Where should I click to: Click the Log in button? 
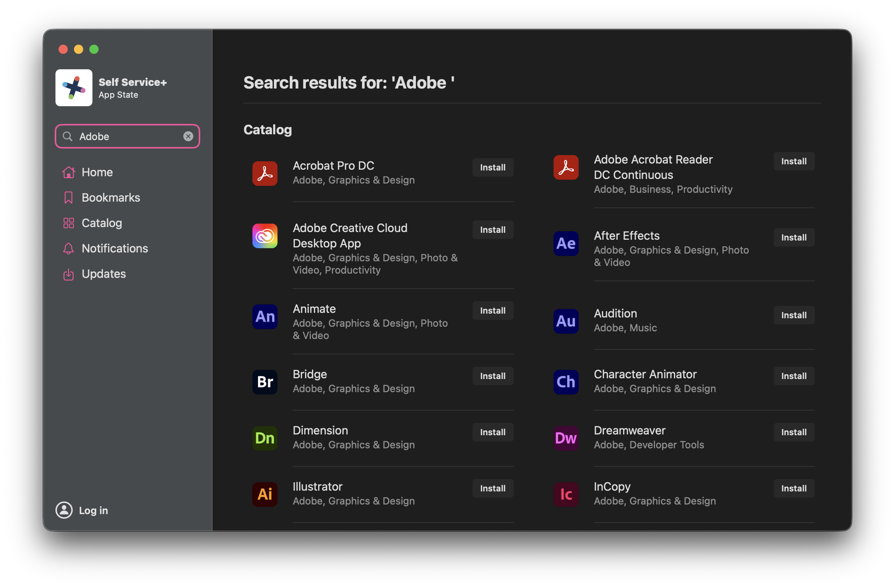82,510
